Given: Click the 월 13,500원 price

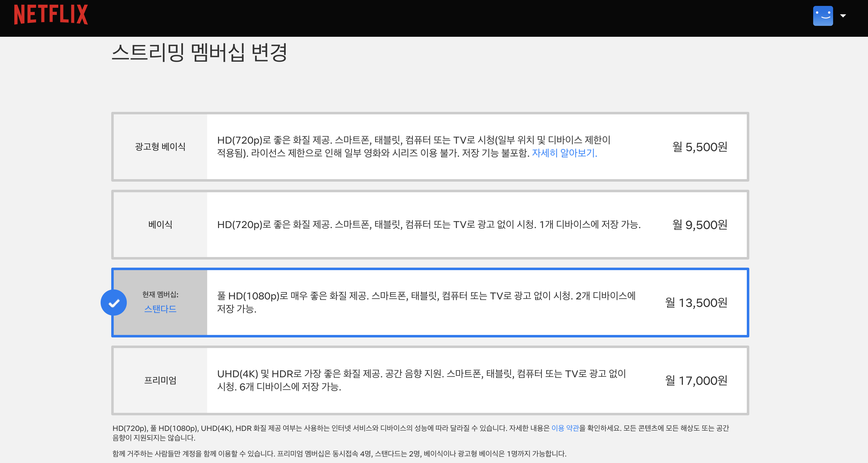Looking at the screenshot, I should point(696,303).
